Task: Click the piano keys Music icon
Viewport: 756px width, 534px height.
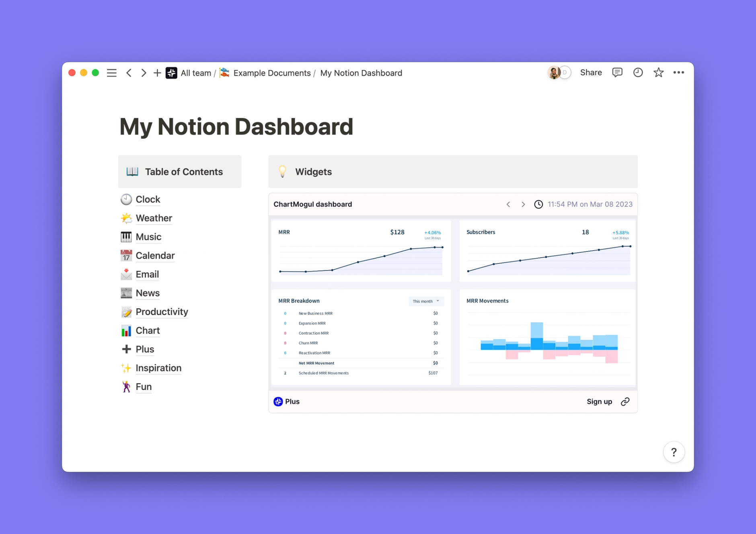Action: point(126,237)
